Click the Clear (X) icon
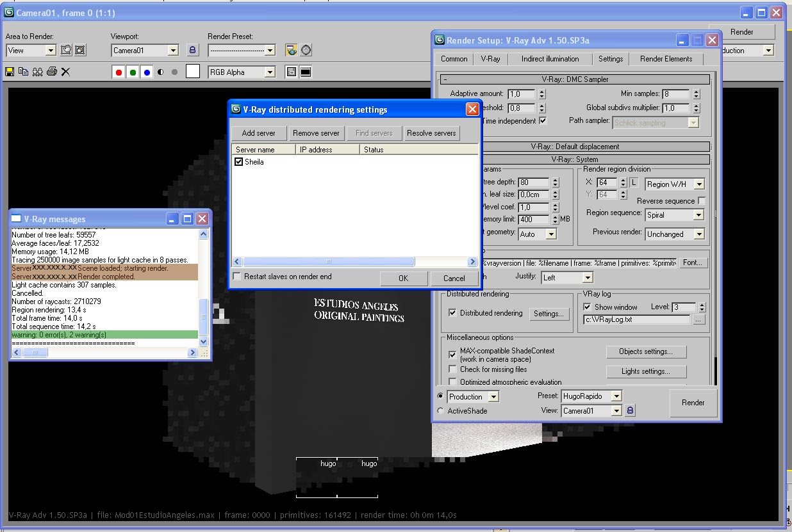The height and width of the screenshot is (532, 792). [x=65, y=72]
